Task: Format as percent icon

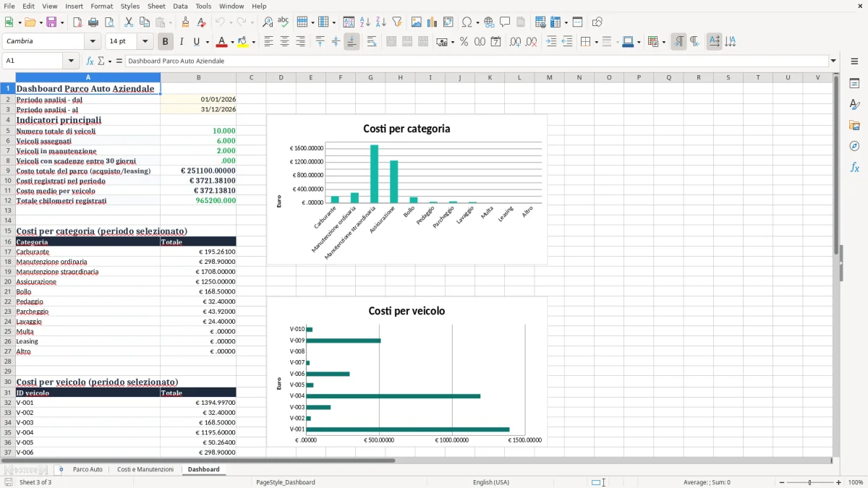Action: click(x=464, y=42)
